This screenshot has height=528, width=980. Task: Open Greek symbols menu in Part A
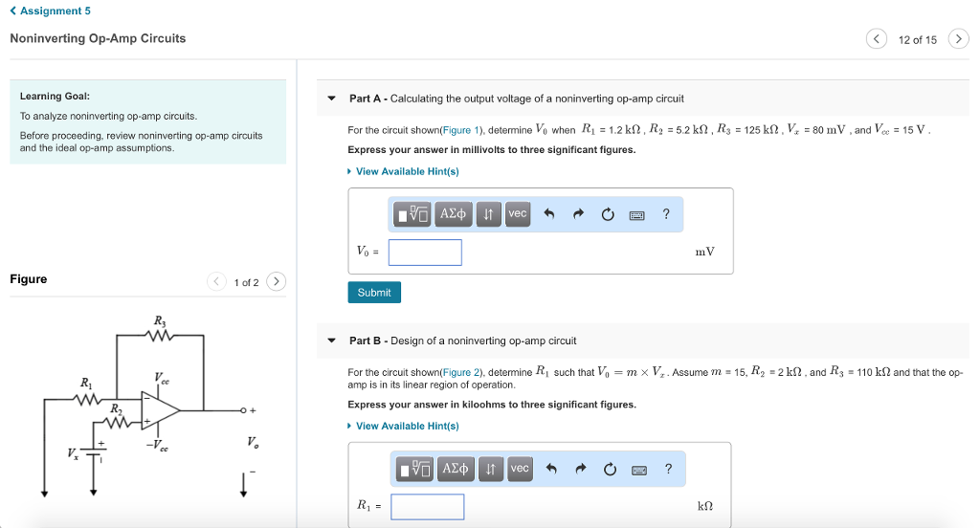pyautogui.click(x=453, y=214)
